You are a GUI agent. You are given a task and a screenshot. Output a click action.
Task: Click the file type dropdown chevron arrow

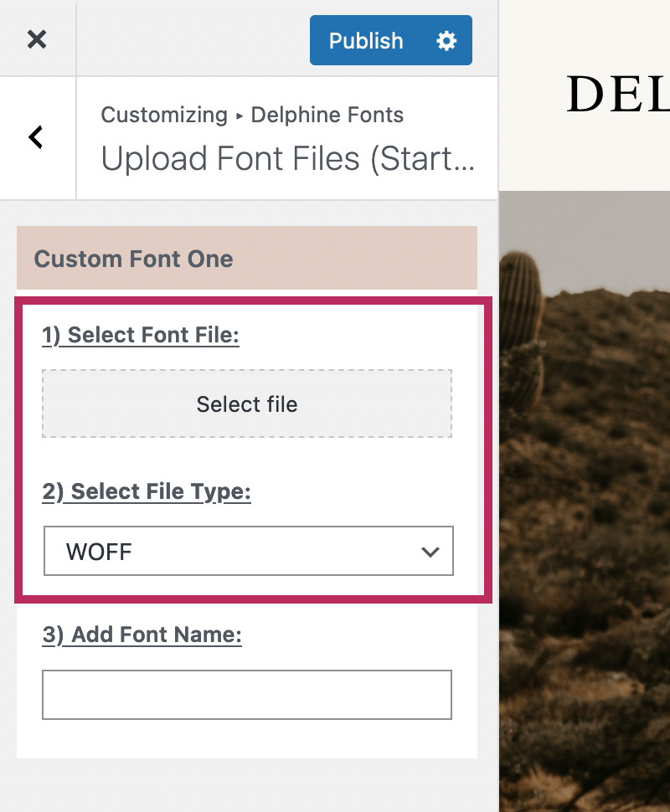click(430, 552)
